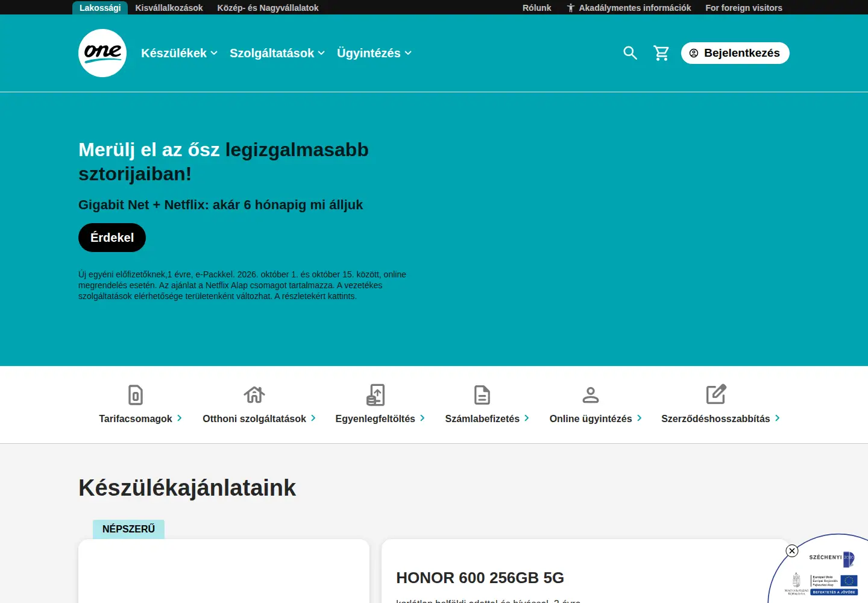Open the Otthoni szolgáltatások link
Image resolution: width=868 pixels, height=603 pixels.
pyautogui.click(x=259, y=418)
